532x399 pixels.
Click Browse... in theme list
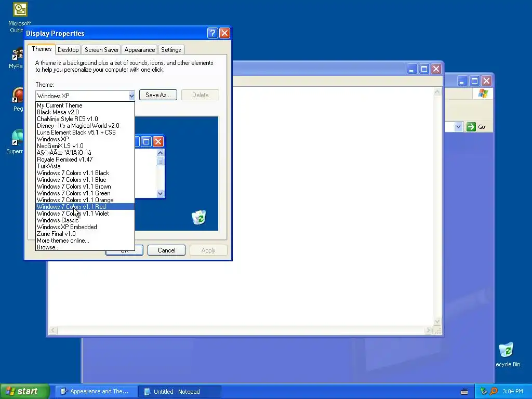point(85,247)
